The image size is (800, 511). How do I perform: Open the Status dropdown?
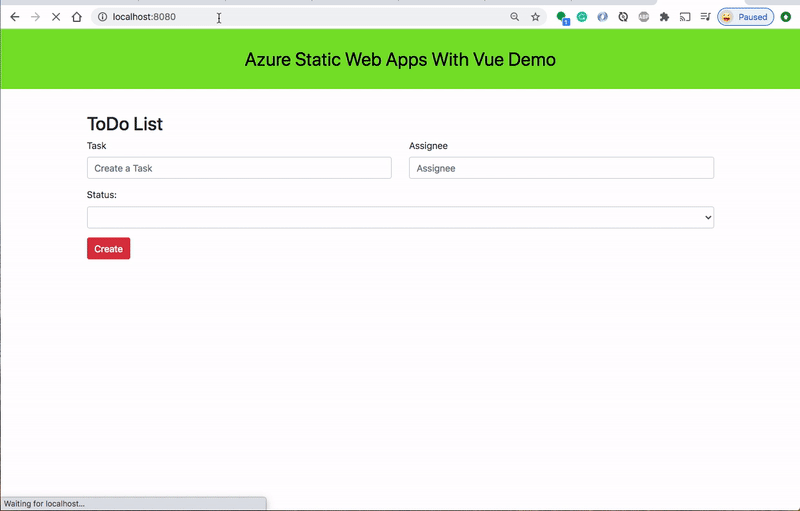pos(401,217)
